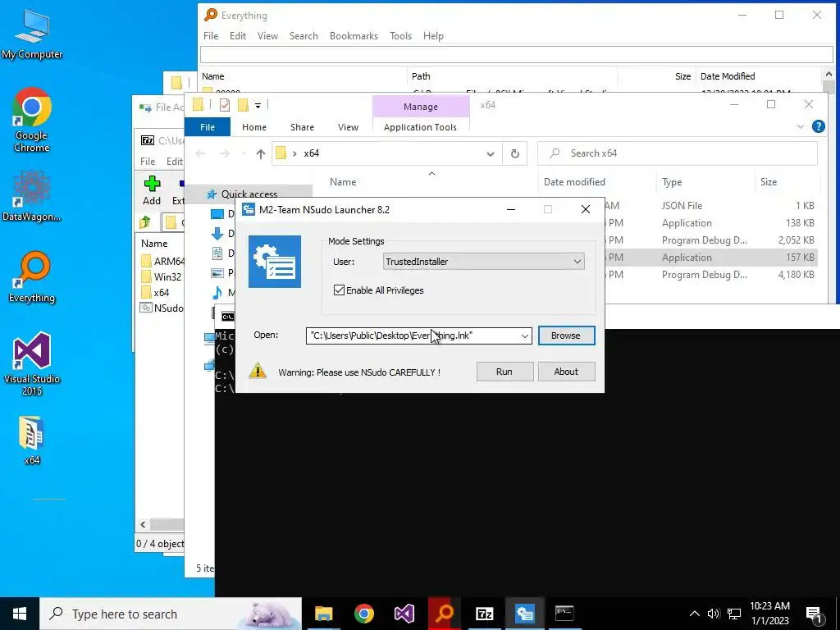Click the Search x64 box in Explorer
The width and height of the screenshot is (840, 630).
(x=677, y=153)
